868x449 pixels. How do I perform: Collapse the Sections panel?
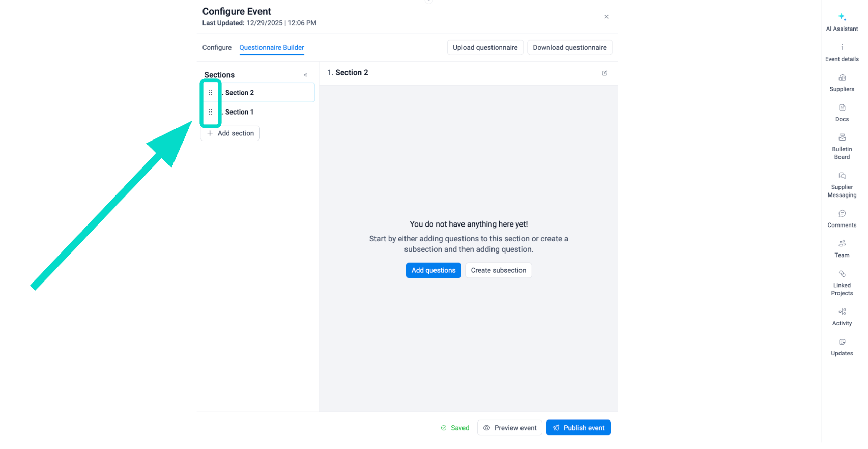tap(305, 75)
